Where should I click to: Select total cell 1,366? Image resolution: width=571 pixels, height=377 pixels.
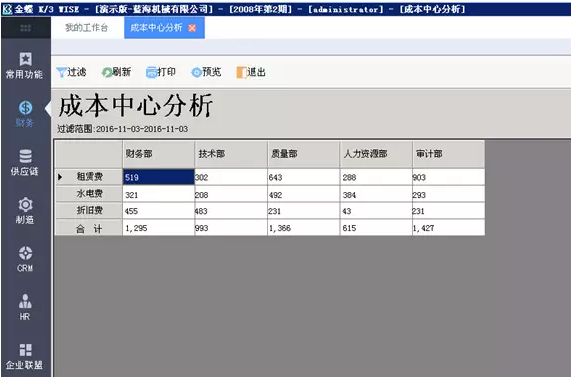coord(304,228)
